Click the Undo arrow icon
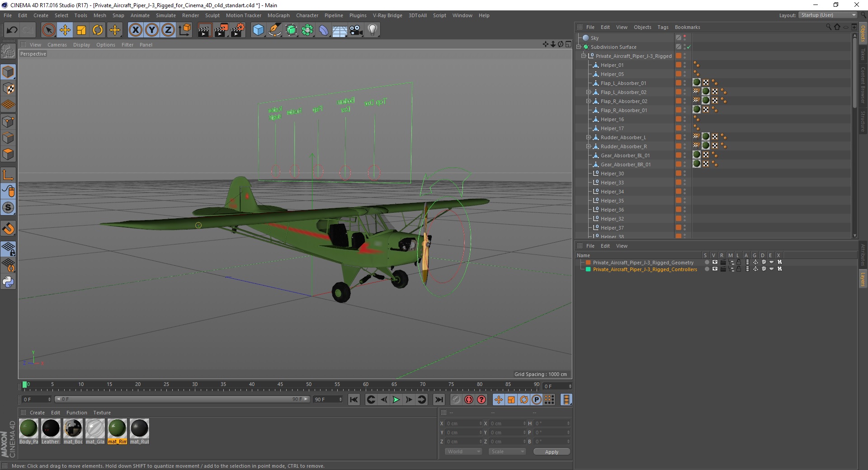868x470 pixels. [x=12, y=30]
